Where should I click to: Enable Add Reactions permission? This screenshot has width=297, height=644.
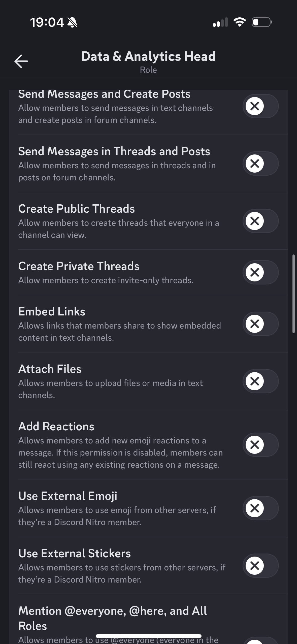(260, 445)
